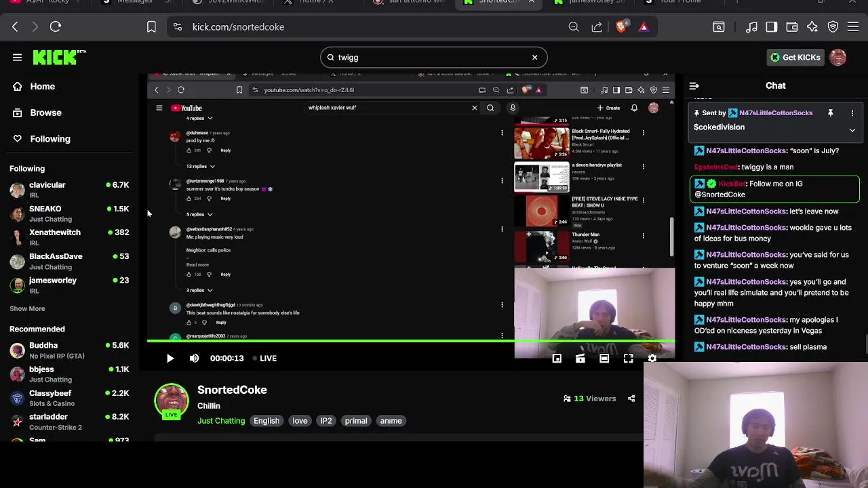Go back in browser history

[15, 27]
